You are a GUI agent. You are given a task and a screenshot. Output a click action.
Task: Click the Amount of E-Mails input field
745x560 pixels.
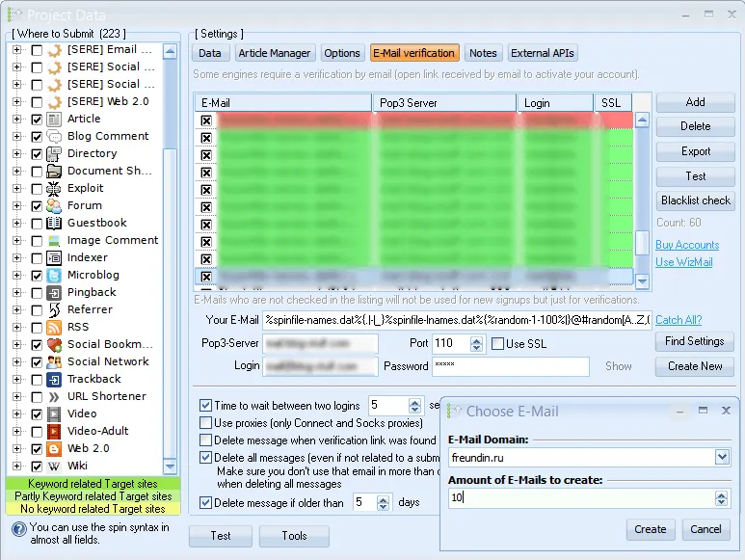click(580, 498)
